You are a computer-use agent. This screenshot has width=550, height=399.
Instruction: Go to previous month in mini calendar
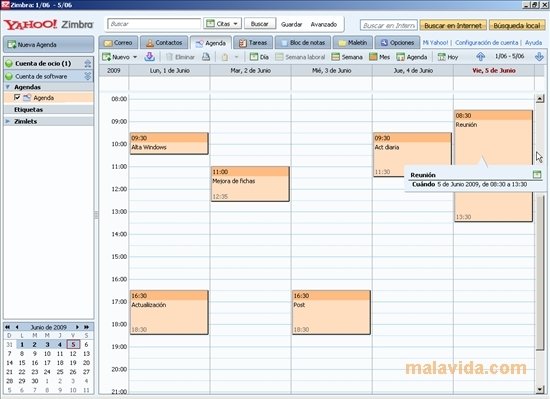point(17,327)
